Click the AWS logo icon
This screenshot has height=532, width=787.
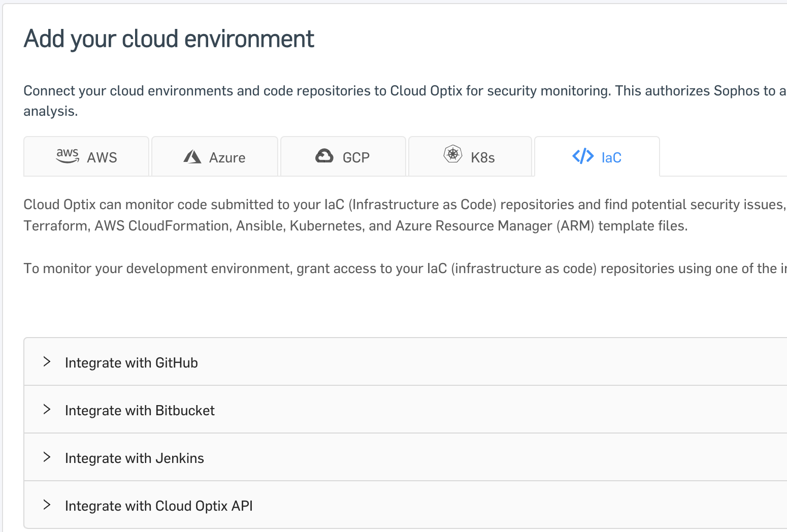(x=68, y=156)
